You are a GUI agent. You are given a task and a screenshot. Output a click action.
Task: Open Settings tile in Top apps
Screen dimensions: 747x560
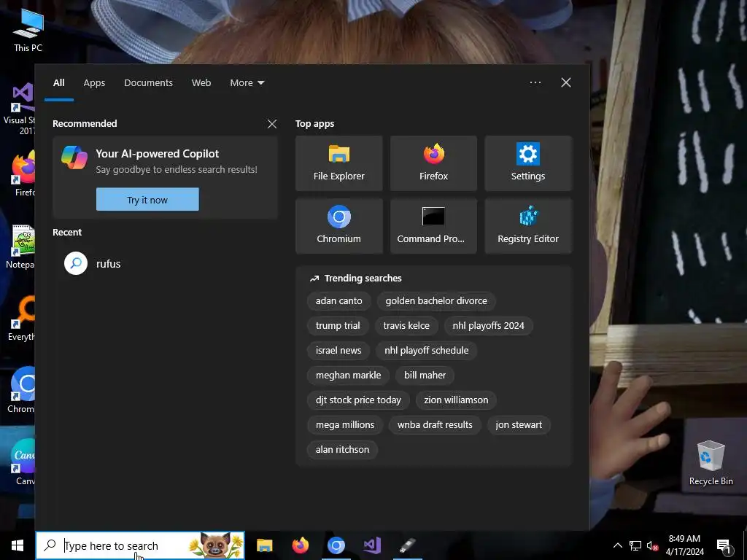pos(528,163)
